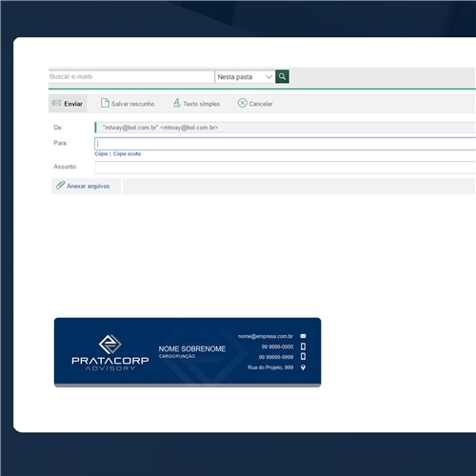Click the envelope icon beside Enviar
Viewport: 476px width, 476px height.
[56, 103]
